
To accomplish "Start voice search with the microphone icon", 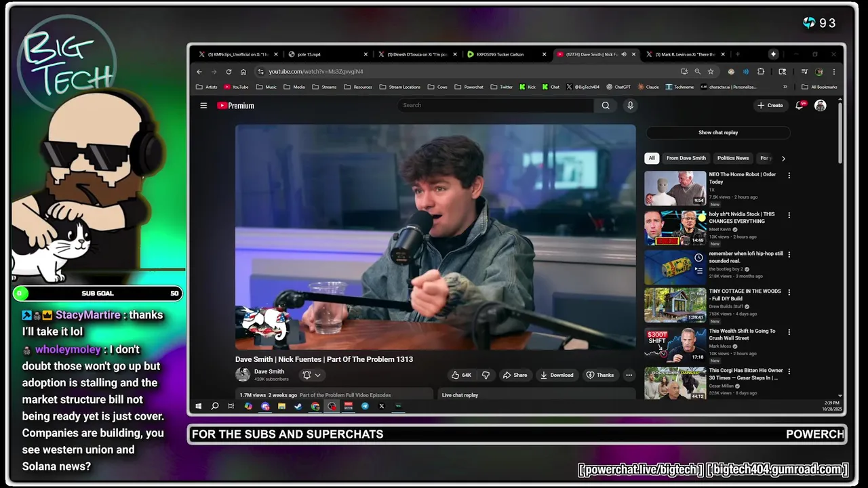I will (630, 105).
